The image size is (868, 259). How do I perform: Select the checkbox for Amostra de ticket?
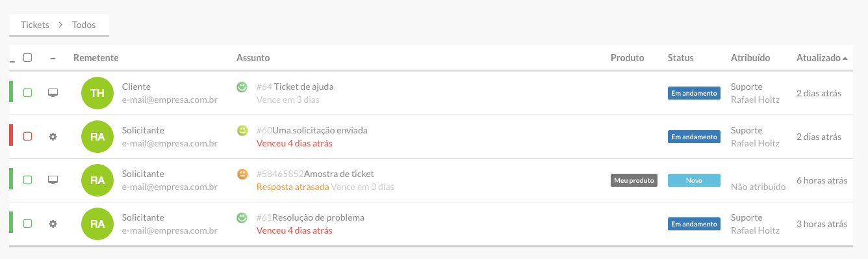click(x=27, y=180)
